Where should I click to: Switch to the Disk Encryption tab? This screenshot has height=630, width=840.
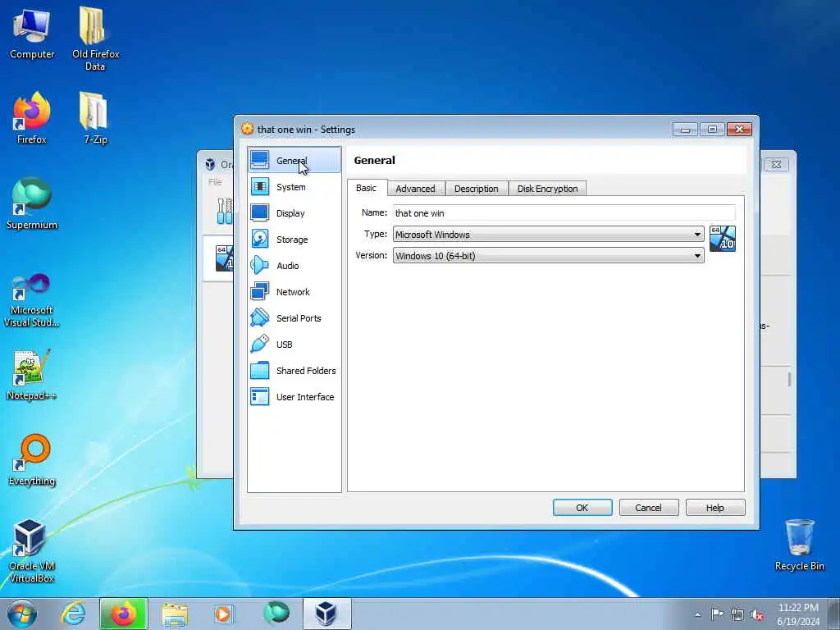[547, 189]
